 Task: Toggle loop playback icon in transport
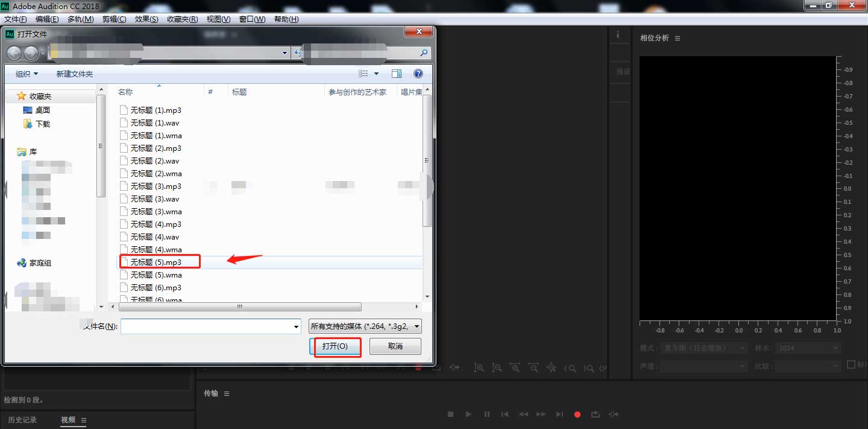point(596,415)
